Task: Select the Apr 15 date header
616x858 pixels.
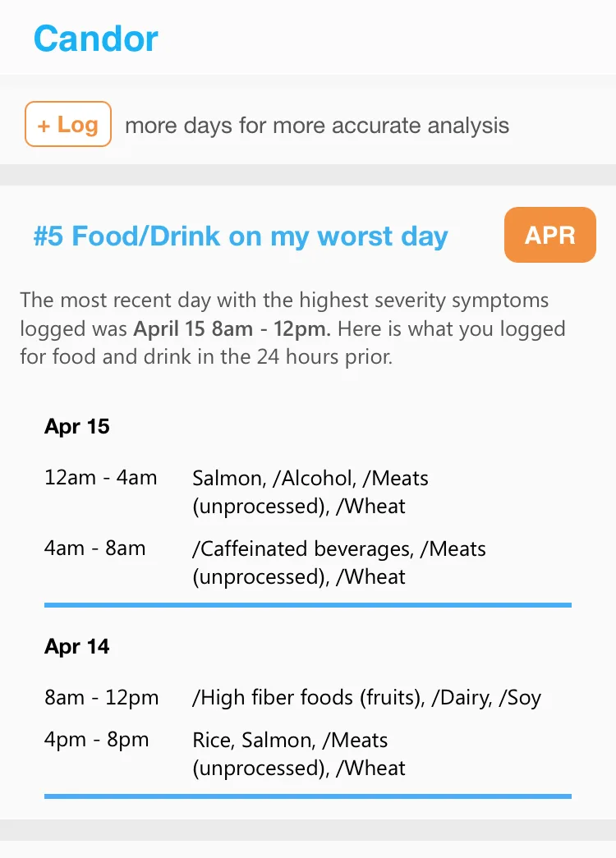Action: point(76,426)
